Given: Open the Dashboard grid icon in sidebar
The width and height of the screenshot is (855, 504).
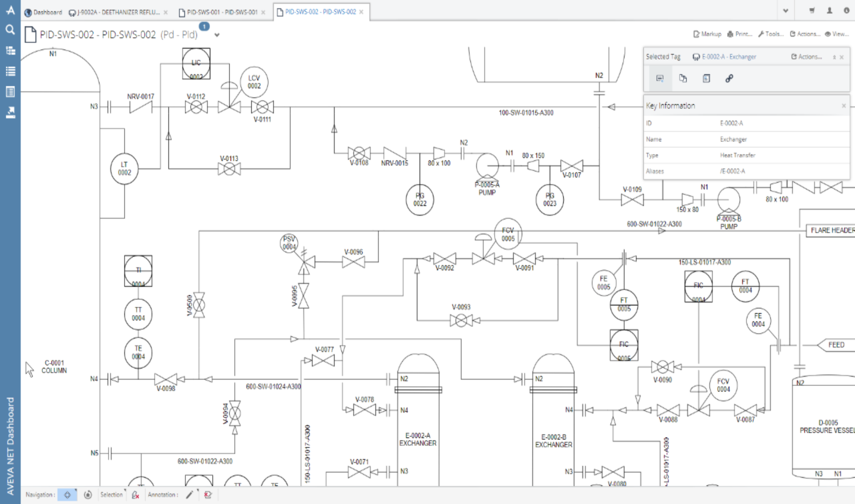Looking at the screenshot, I should tap(9, 51).
